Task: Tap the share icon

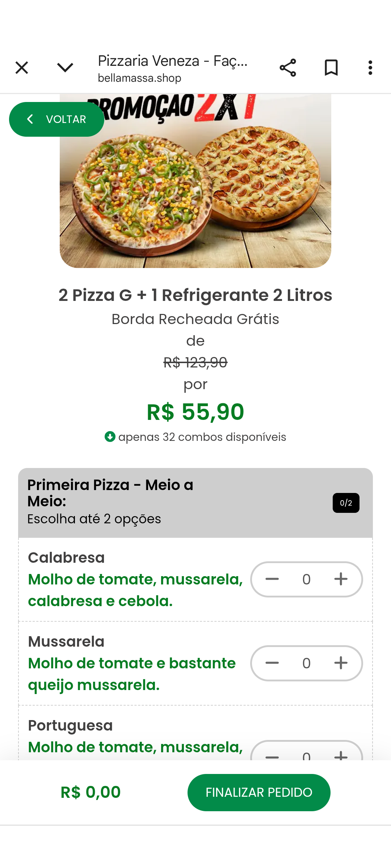Action: 288,68
